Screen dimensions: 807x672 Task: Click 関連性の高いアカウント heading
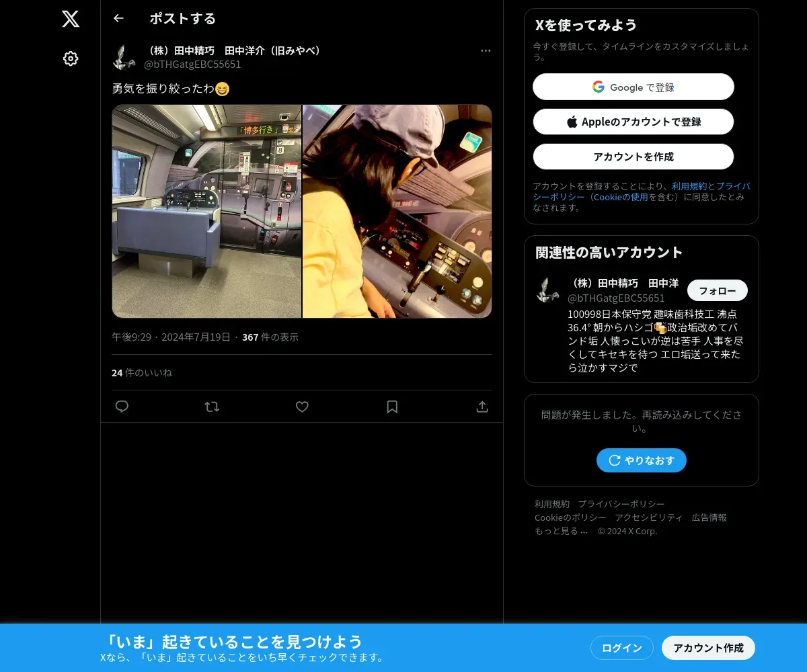click(x=609, y=253)
